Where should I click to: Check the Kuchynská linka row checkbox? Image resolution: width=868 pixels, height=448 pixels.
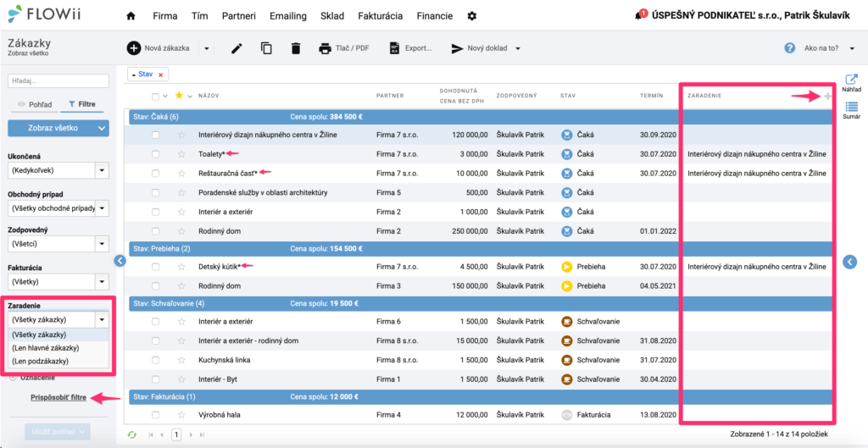click(x=156, y=360)
